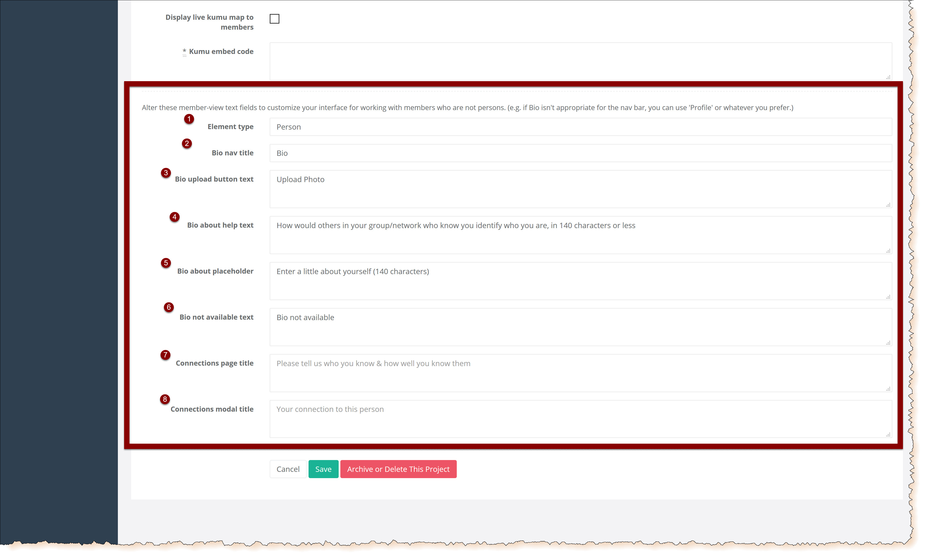Enable Display live kumu map checkbox
Image resolution: width=928 pixels, height=560 pixels.
click(275, 19)
